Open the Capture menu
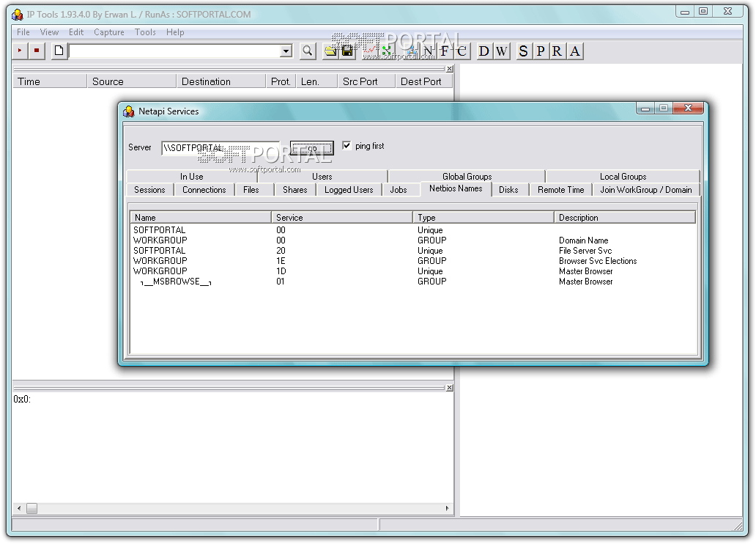Image resolution: width=756 pixels, height=544 pixels. [109, 32]
